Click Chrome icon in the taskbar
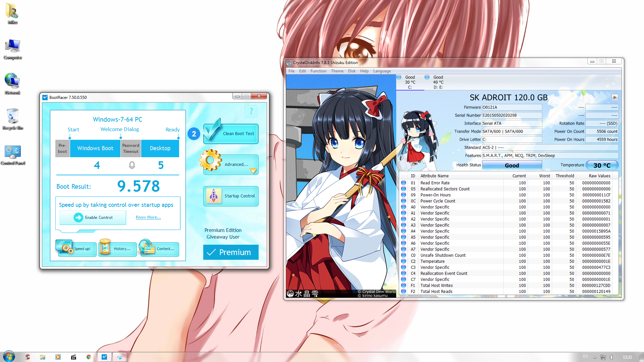The height and width of the screenshot is (362, 644). tap(89, 357)
